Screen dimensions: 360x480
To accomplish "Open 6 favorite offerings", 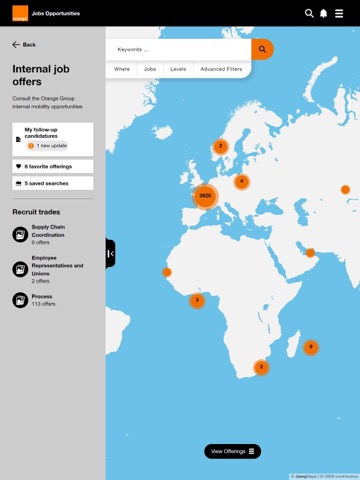I will click(53, 166).
